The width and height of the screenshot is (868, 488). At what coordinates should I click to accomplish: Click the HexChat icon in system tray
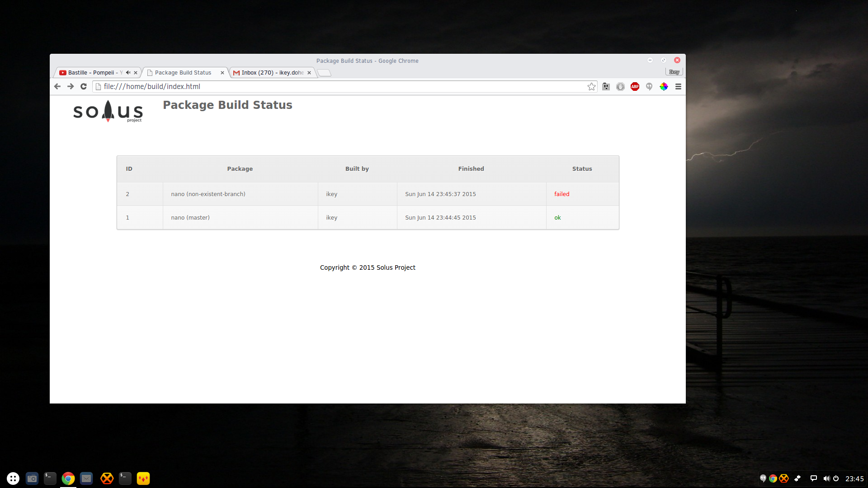pyautogui.click(x=784, y=478)
